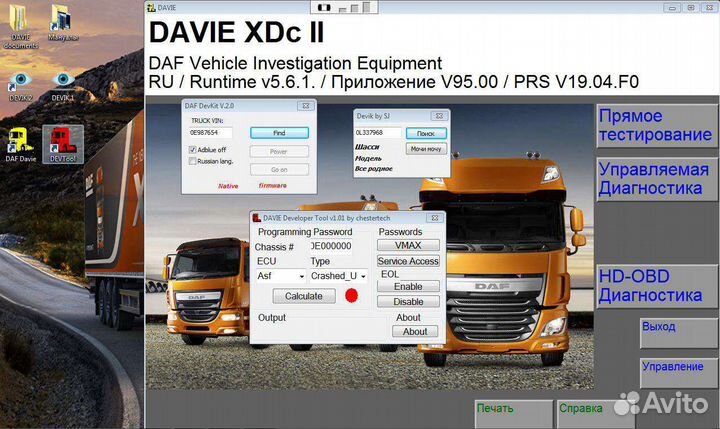
Task: Click the Power button in DAF DevKit
Action: [x=279, y=151]
